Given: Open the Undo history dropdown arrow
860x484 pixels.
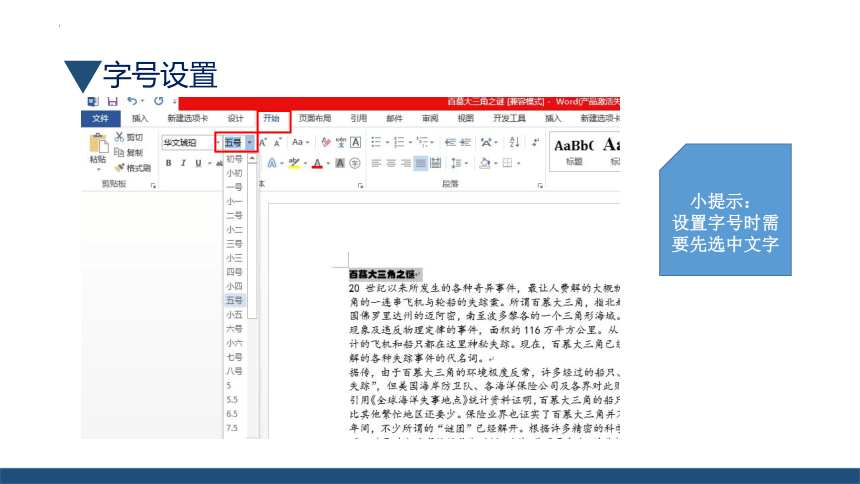Looking at the screenshot, I should coord(142,101).
